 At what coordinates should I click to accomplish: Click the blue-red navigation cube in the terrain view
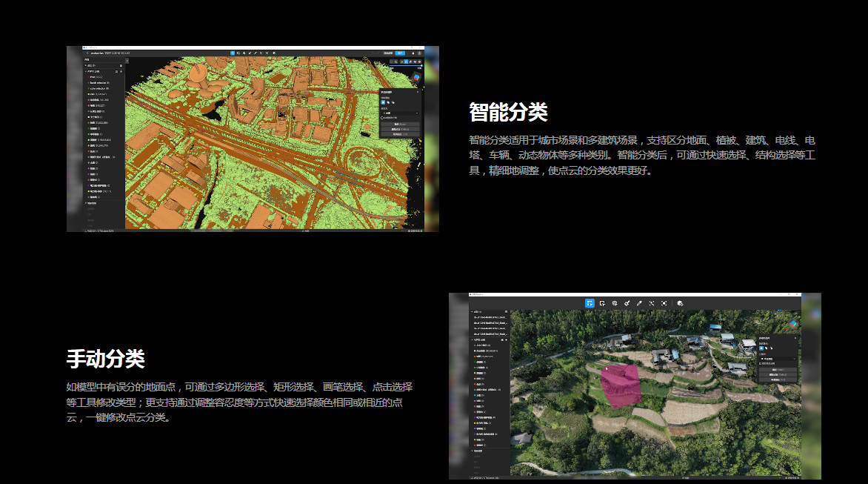point(793,324)
